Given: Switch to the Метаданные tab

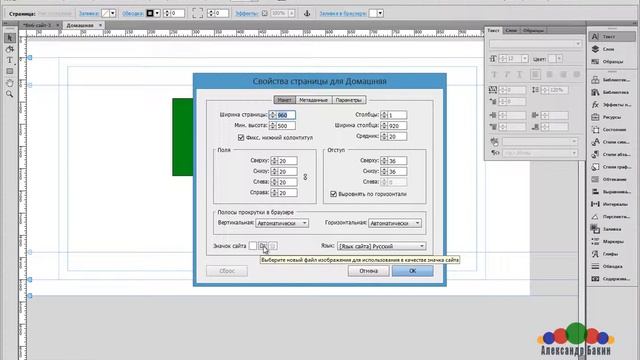Looking at the screenshot, I should [x=313, y=100].
